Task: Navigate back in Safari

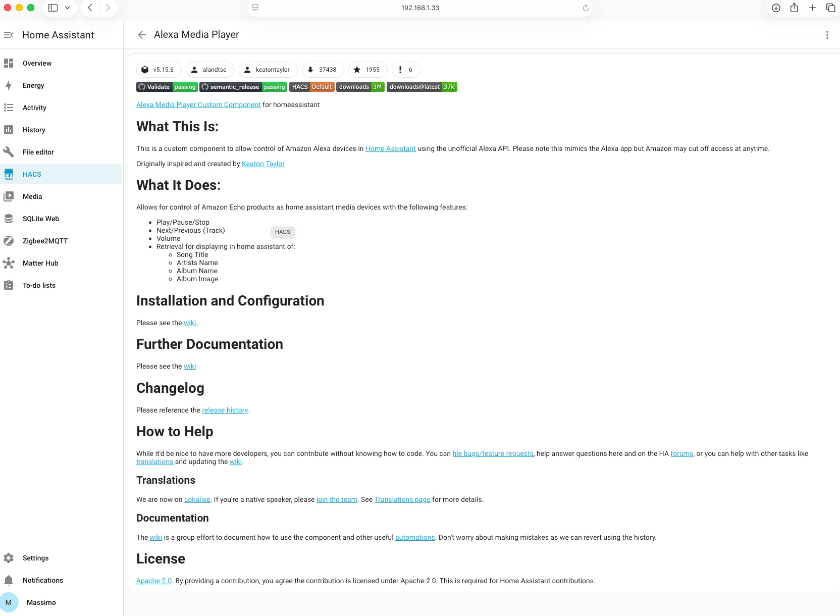Action: tap(90, 8)
